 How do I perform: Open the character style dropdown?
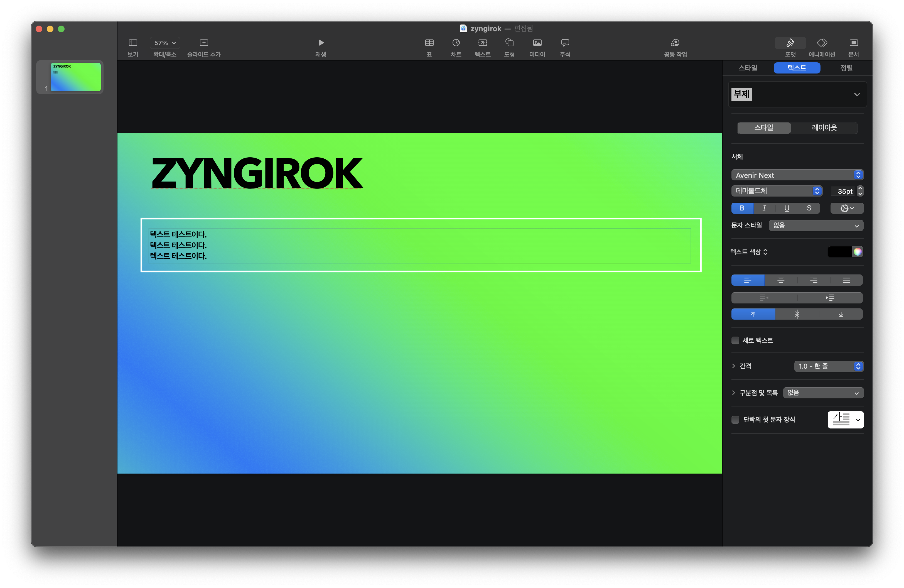pyautogui.click(x=815, y=226)
